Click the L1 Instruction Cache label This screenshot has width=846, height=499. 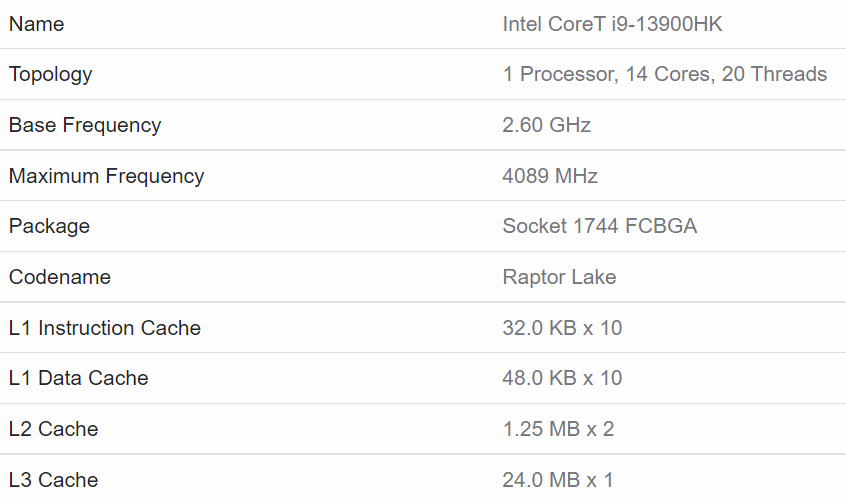105,328
